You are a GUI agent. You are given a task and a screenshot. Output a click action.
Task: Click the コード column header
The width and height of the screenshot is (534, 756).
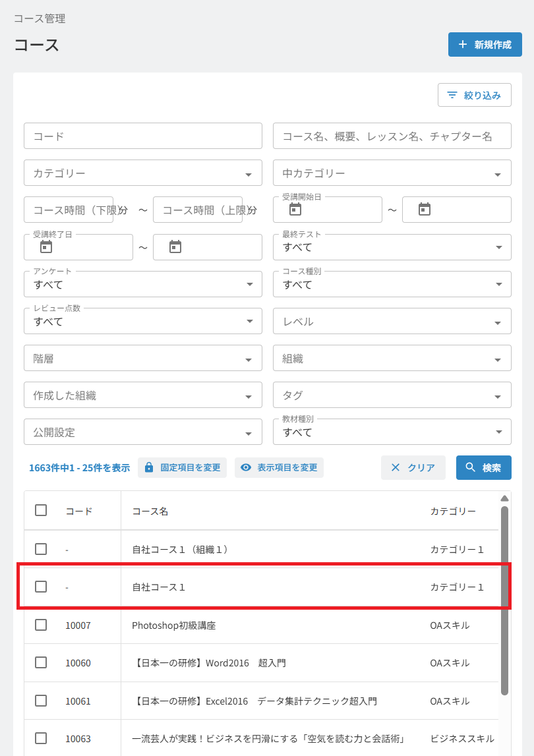pyautogui.click(x=78, y=511)
